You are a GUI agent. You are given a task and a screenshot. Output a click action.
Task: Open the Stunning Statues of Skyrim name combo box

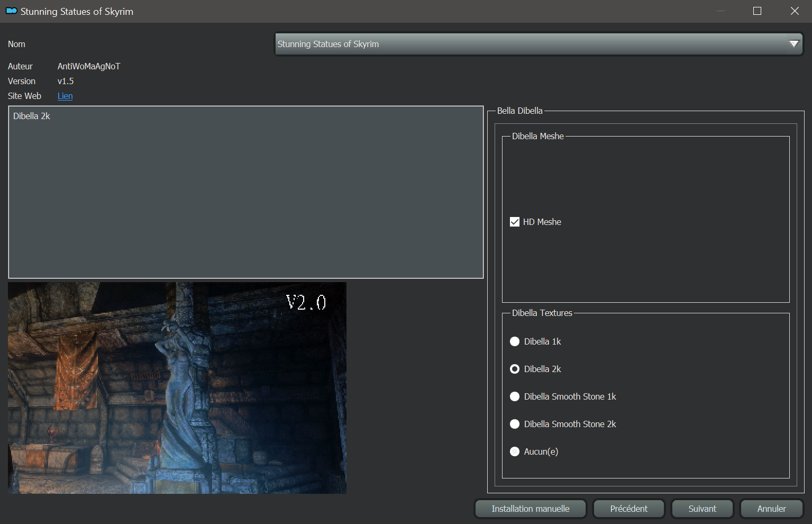coord(529,44)
